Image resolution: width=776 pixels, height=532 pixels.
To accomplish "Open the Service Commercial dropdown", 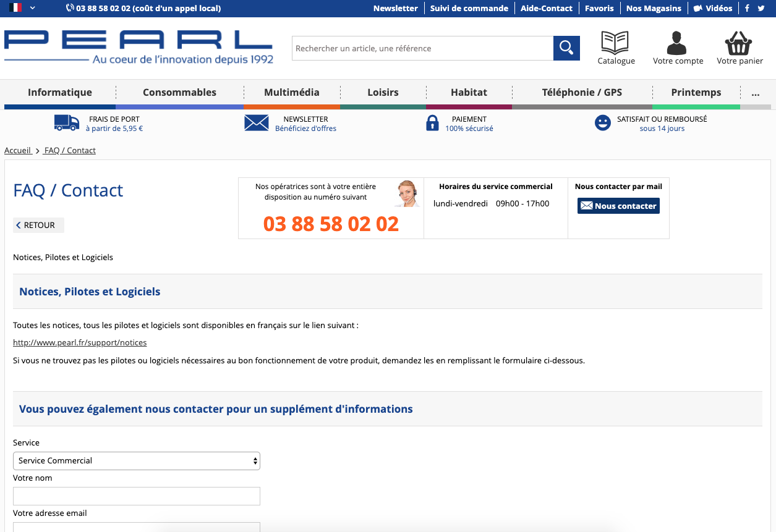I will tap(136, 460).
